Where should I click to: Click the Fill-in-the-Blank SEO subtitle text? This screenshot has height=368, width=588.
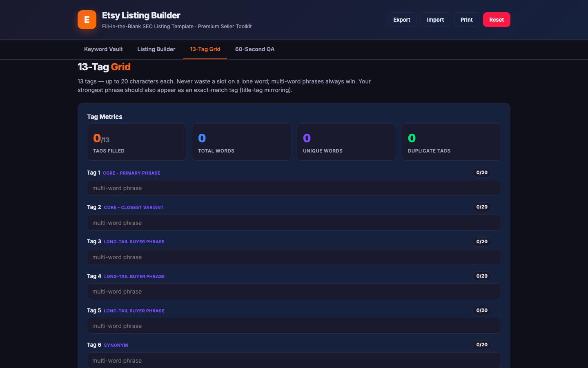tap(177, 27)
